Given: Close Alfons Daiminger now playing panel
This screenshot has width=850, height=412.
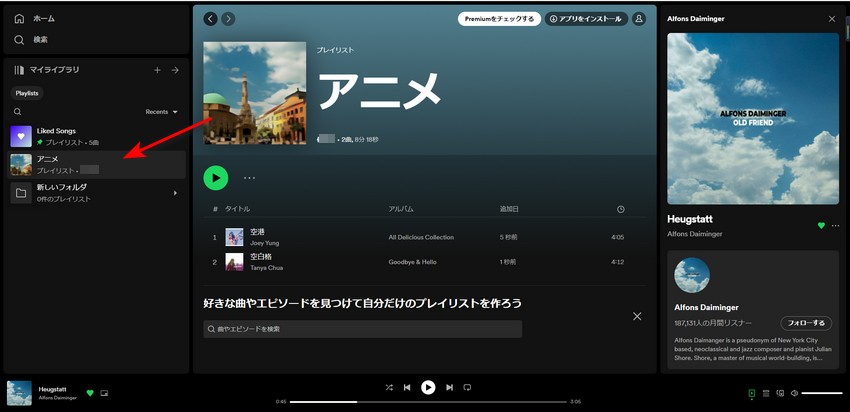Looking at the screenshot, I should 832,19.
